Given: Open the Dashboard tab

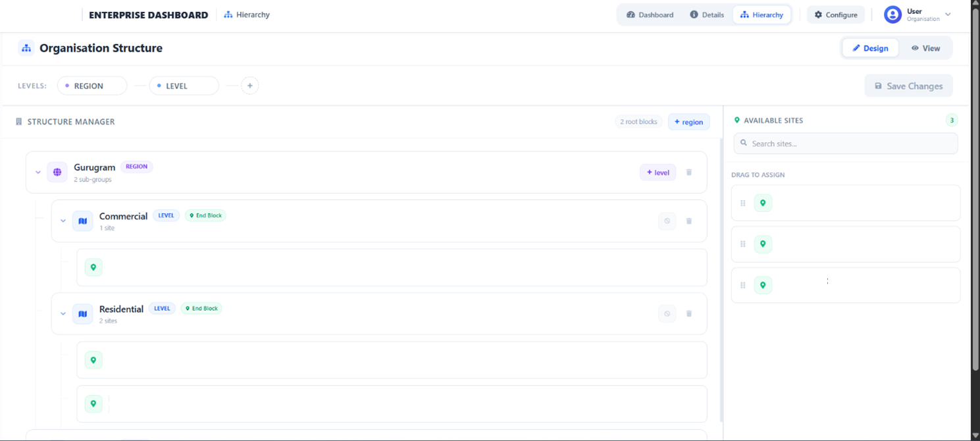Looking at the screenshot, I should pyautogui.click(x=650, y=14).
